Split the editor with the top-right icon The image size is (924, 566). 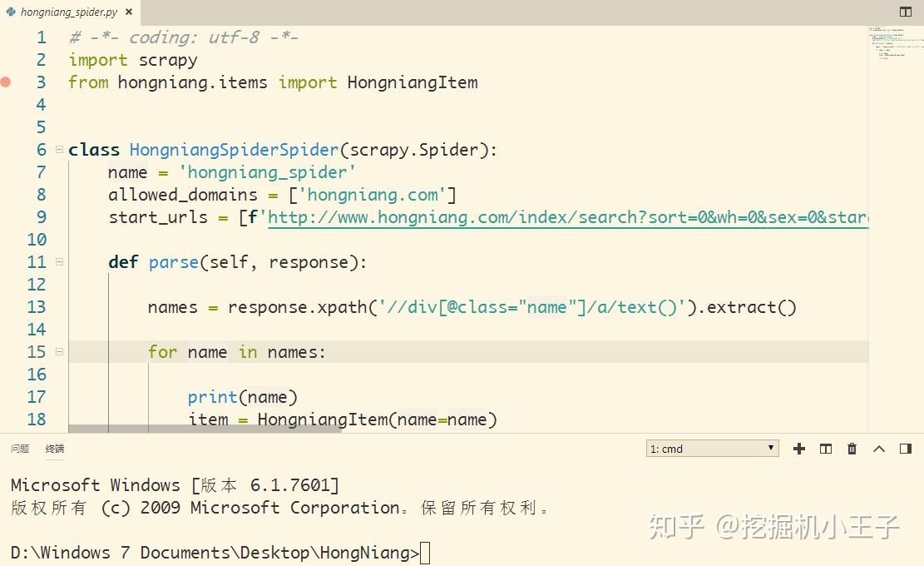(906, 12)
